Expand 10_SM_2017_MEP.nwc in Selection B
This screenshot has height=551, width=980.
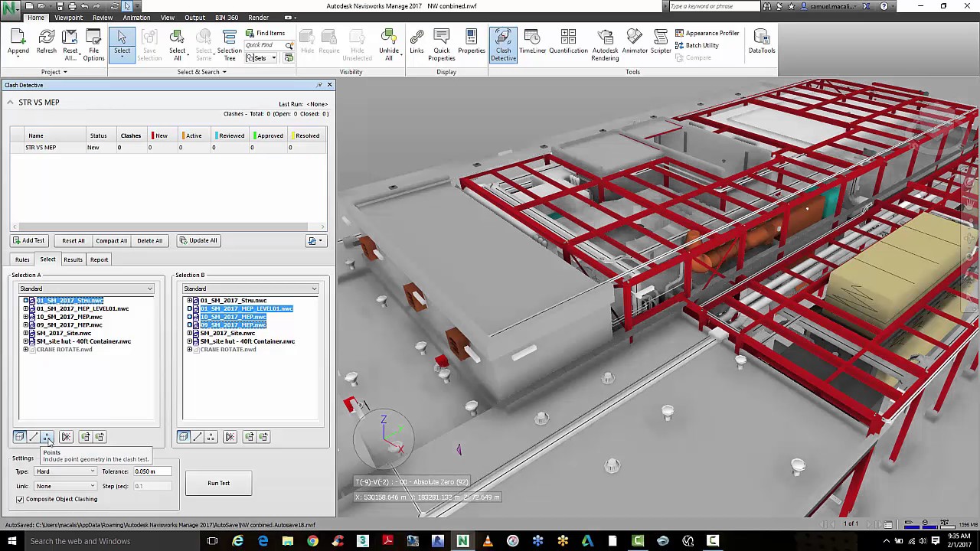point(189,317)
